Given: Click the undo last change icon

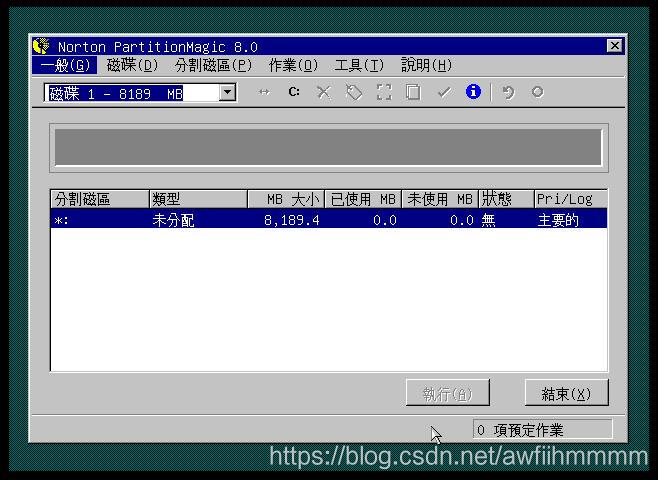Looking at the screenshot, I should click(x=508, y=92).
